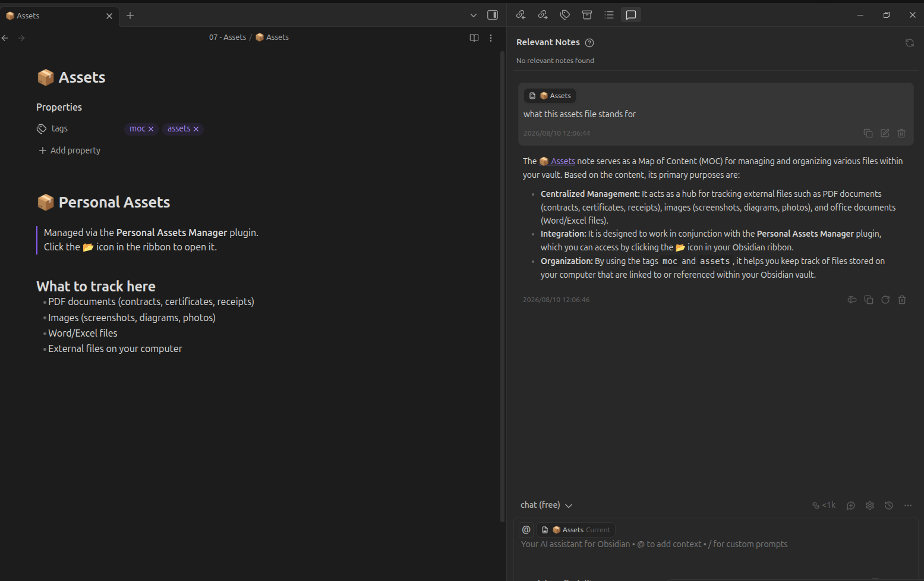Click the Assets breadcrumb note name

point(272,37)
